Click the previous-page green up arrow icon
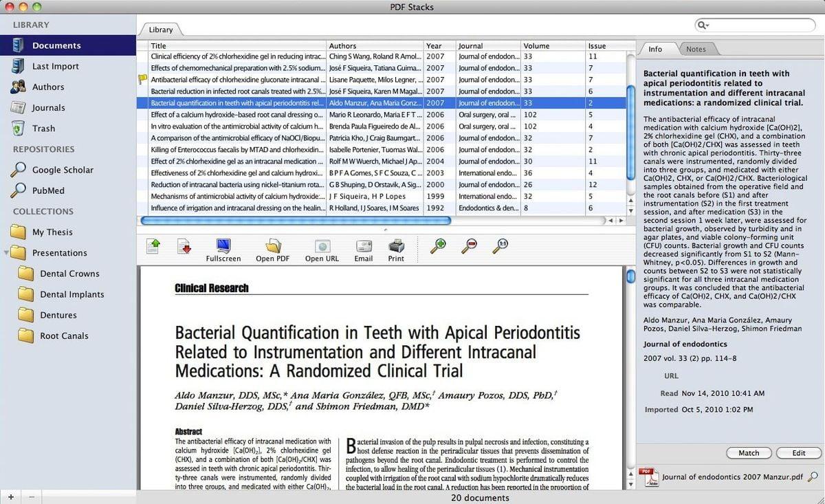Viewport: 825px width, 504px height. [153, 246]
